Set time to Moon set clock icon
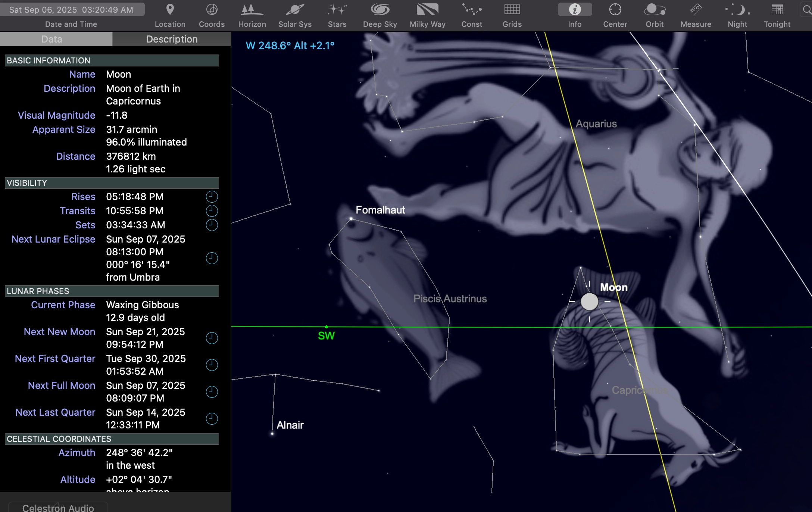 point(212,225)
